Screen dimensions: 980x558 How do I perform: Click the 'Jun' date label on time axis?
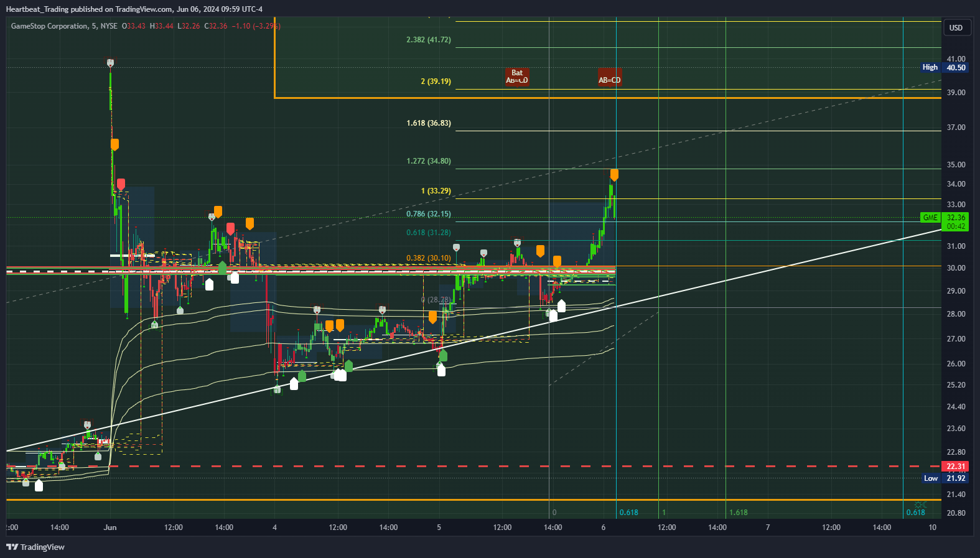[x=110, y=528]
